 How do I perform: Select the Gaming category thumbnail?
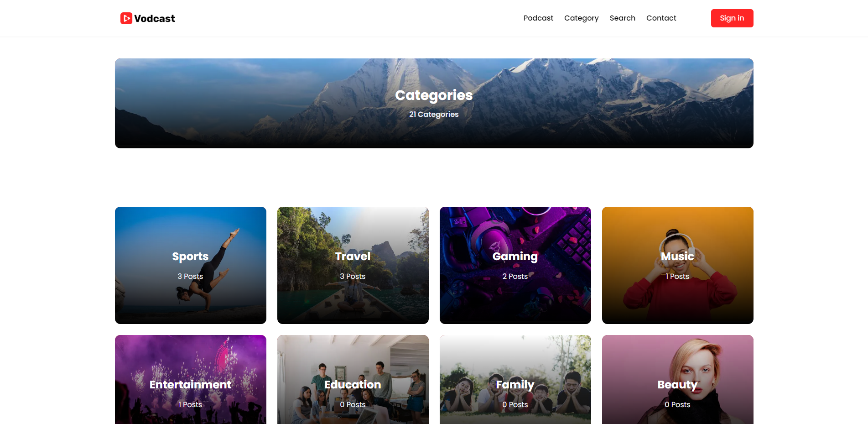click(x=515, y=265)
